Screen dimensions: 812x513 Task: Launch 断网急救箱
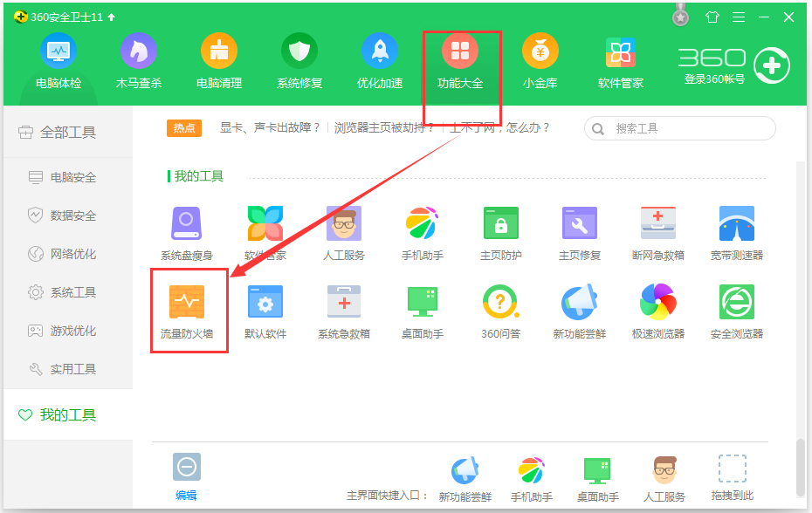[657, 231]
